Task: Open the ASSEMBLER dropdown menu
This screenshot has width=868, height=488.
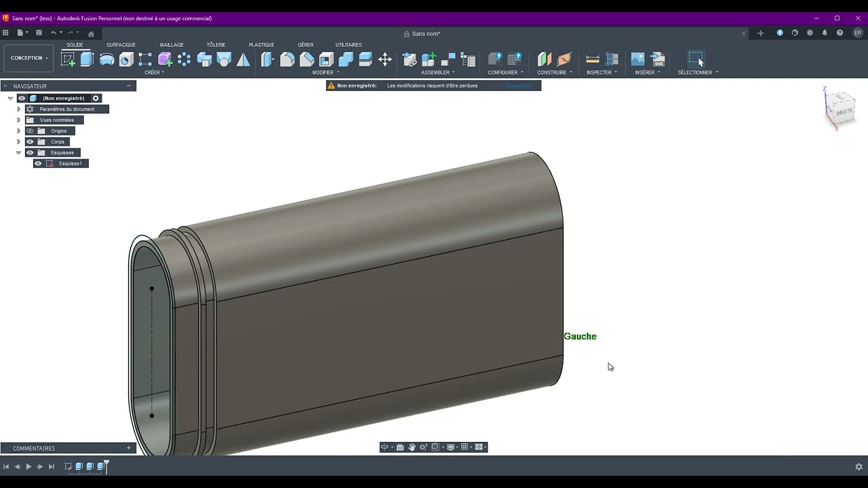Action: [x=437, y=73]
